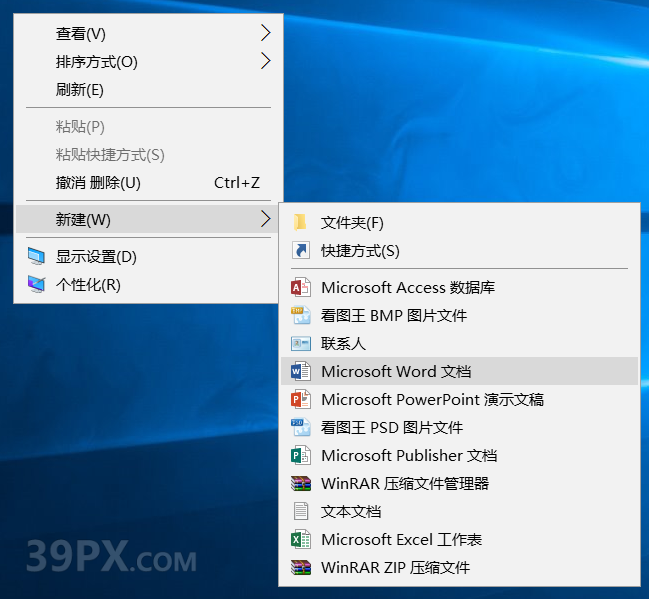Viewport: 649px width, 599px height.
Task: Open the 新建(W) menu entry
Action: [x=149, y=219]
